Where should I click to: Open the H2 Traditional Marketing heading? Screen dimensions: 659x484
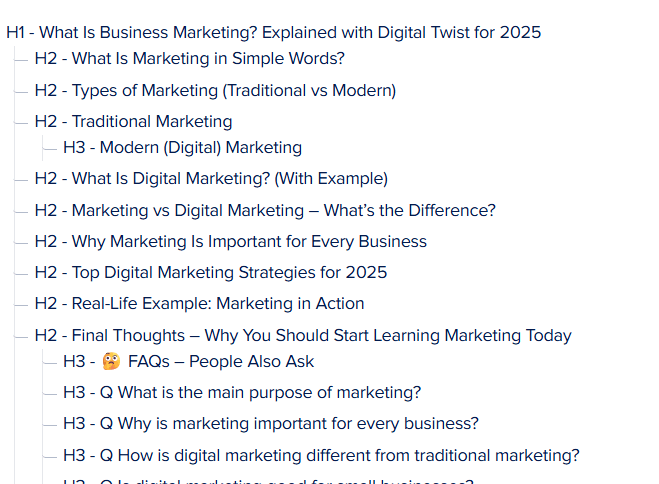point(133,121)
